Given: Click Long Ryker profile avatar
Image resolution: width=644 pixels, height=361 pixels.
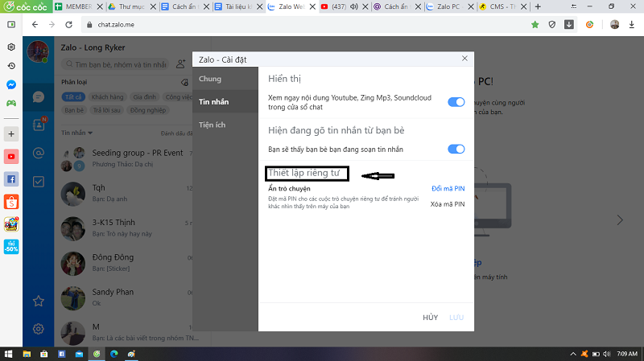Looking at the screenshot, I should pos(38,51).
